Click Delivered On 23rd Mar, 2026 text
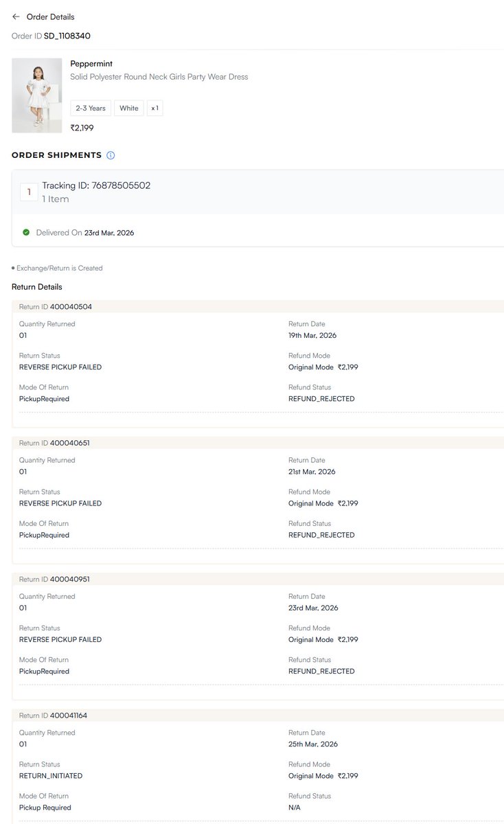 point(85,233)
